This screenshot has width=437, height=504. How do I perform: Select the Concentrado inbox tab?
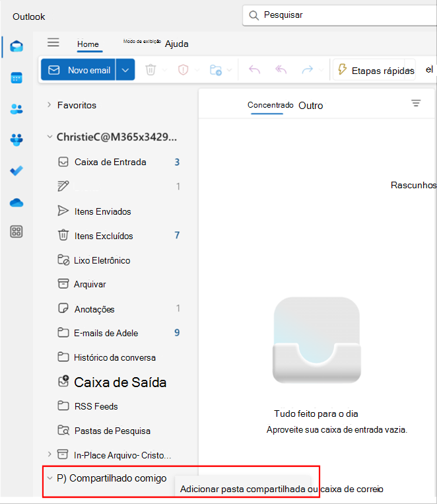[x=270, y=105]
